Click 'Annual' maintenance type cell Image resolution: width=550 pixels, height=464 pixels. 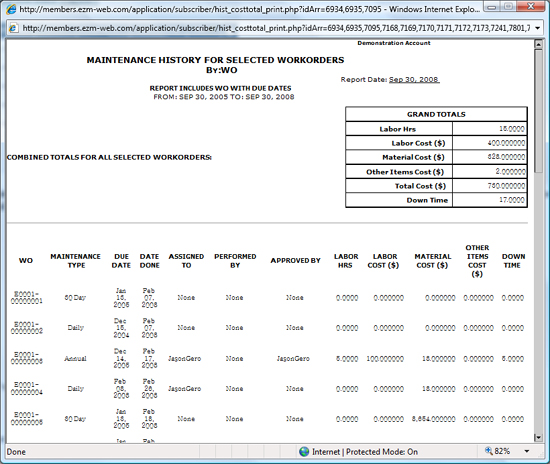point(75,358)
